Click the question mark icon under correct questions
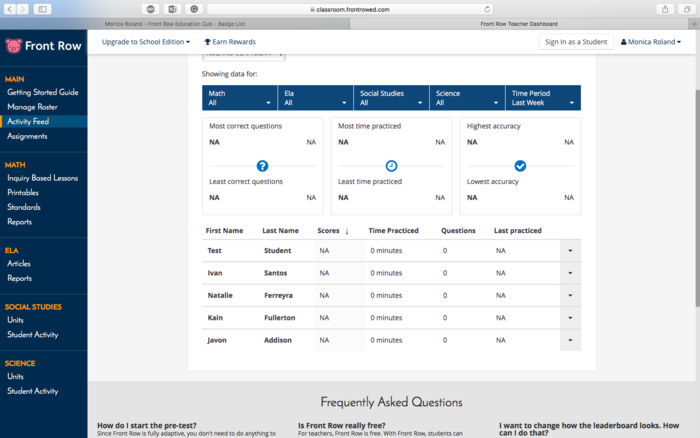 pos(262,166)
